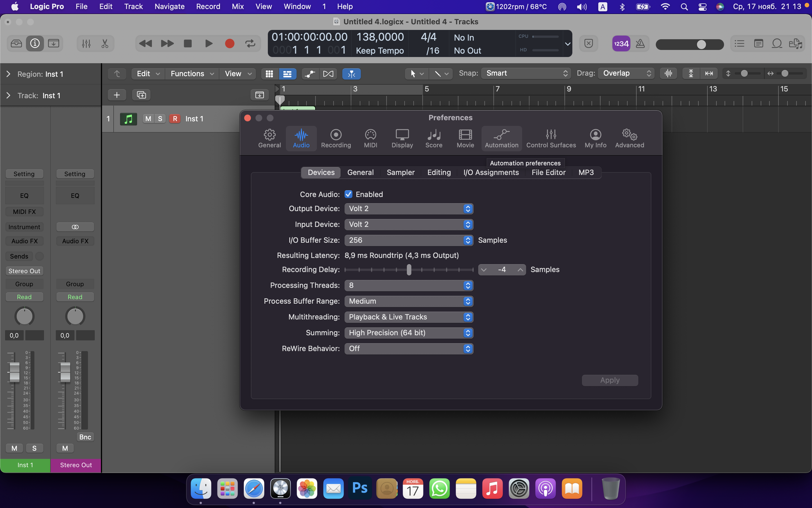Adjust Recording Delay slider
Screen dimensions: 812x508
click(409, 270)
